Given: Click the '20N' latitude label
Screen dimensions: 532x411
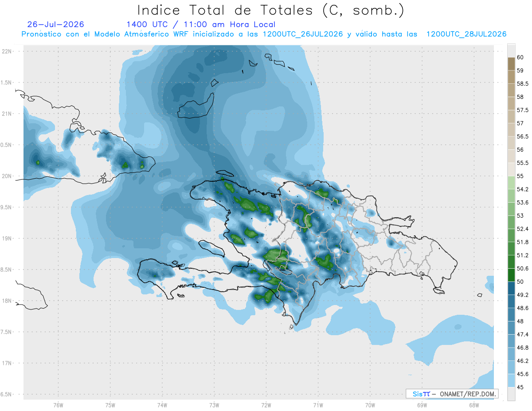Looking at the screenshot, I should (x=6, y=176).
